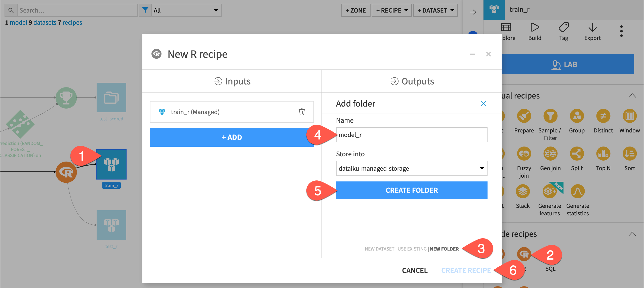Switch to NEW FOLDER output mode

tap(444, 249)
